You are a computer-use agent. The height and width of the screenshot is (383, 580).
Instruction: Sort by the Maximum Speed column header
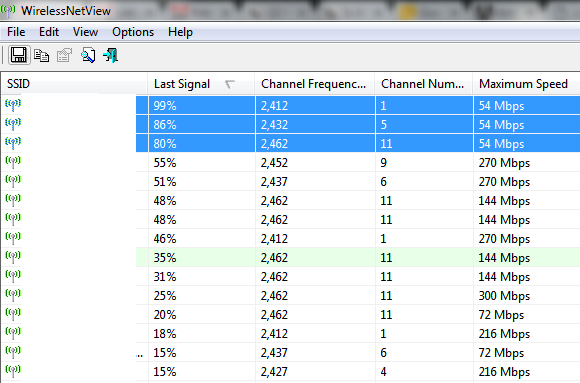(x=526, y=84)
